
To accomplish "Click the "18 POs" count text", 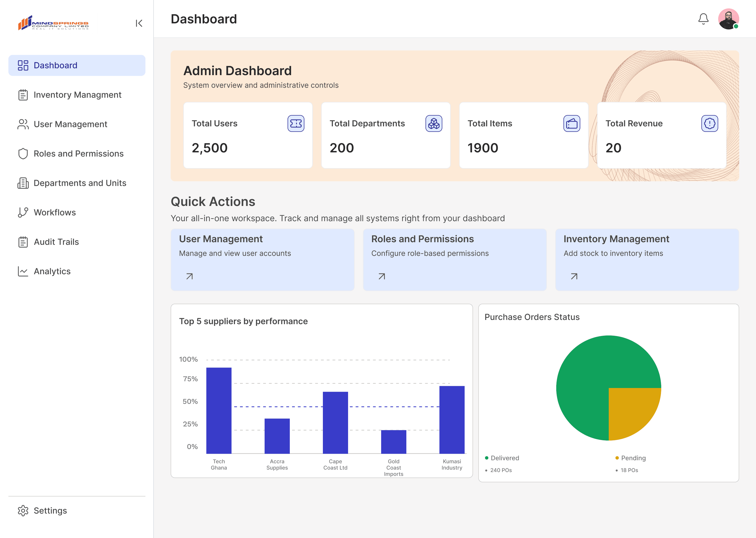I will point(629,470).
